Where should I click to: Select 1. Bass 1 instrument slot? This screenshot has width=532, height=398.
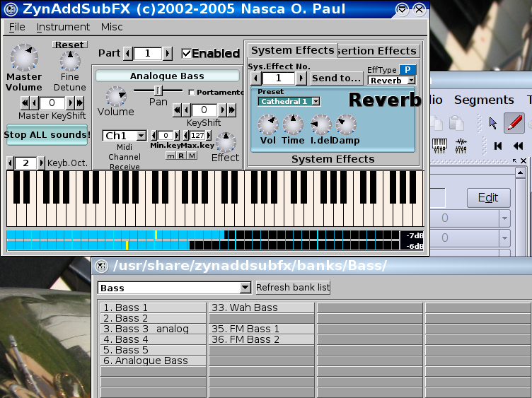pos(154,308)
